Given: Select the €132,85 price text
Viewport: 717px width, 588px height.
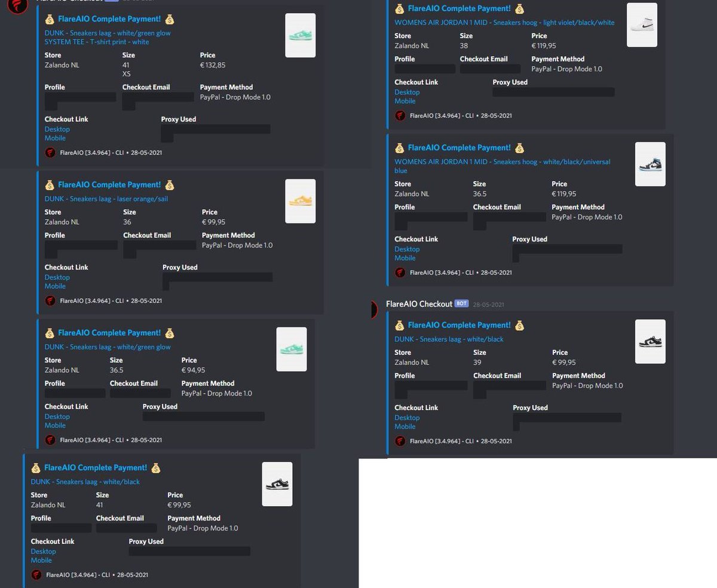Looking at the screenshot, I should click(213, 65).
